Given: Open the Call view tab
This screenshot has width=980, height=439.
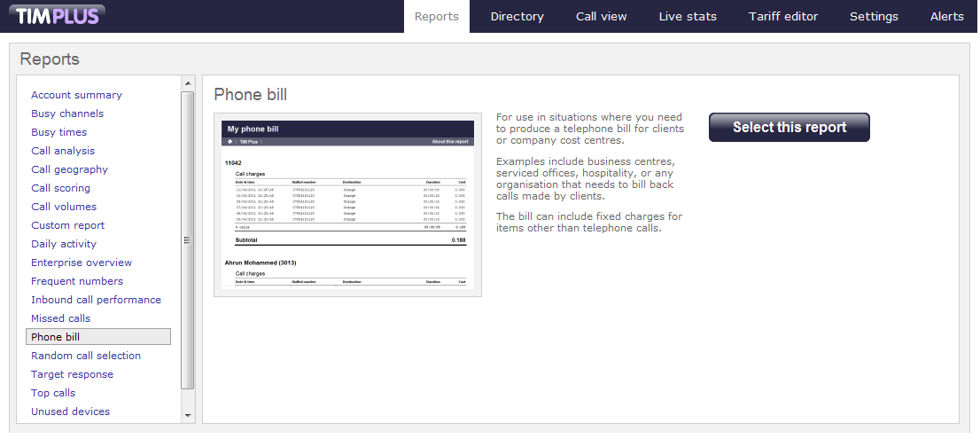Looking at the screenshot, I should coord(601,16).
